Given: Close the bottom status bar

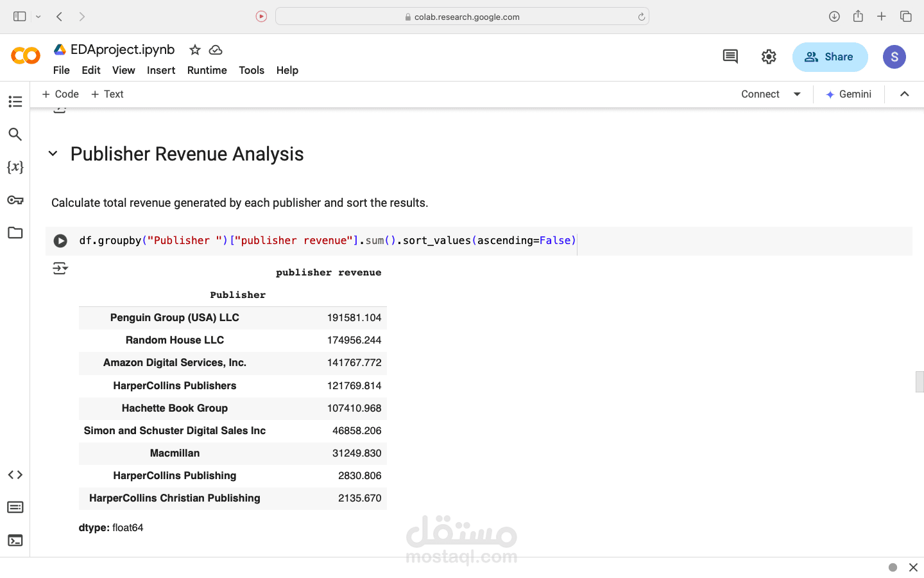Looking at the screenshot, I should pos(913,567).
